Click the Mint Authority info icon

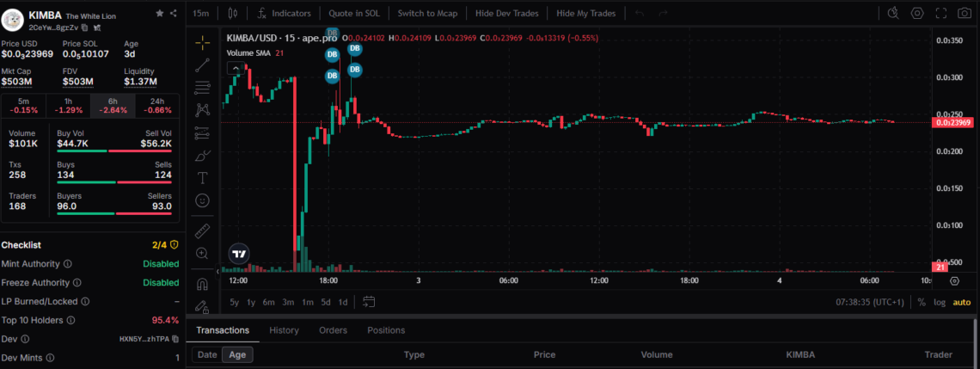(x=68, y=264)
